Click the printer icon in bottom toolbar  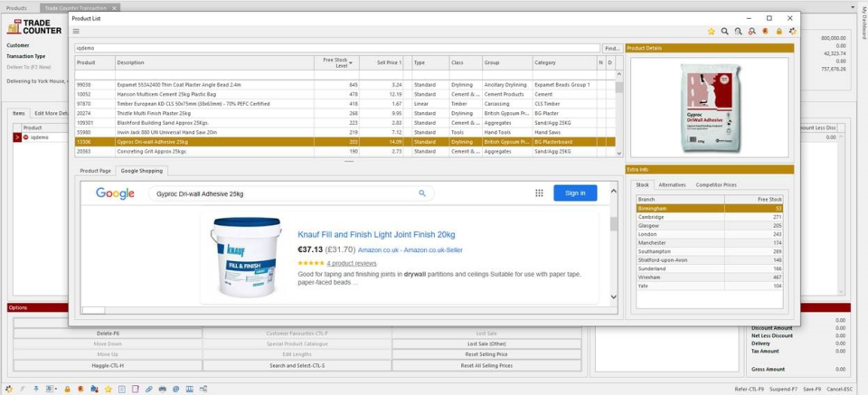162,389
